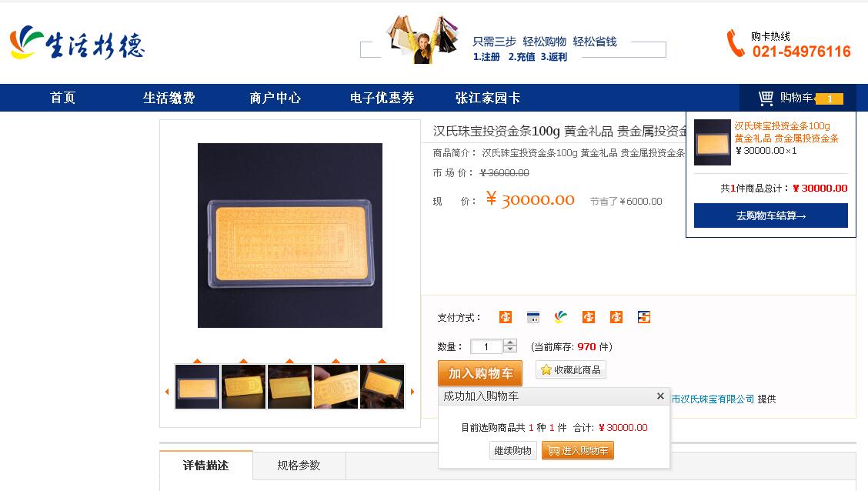Increase quantity with the up stepper arrow
This screenshot has width=868, height=491.
click(510, 342)
